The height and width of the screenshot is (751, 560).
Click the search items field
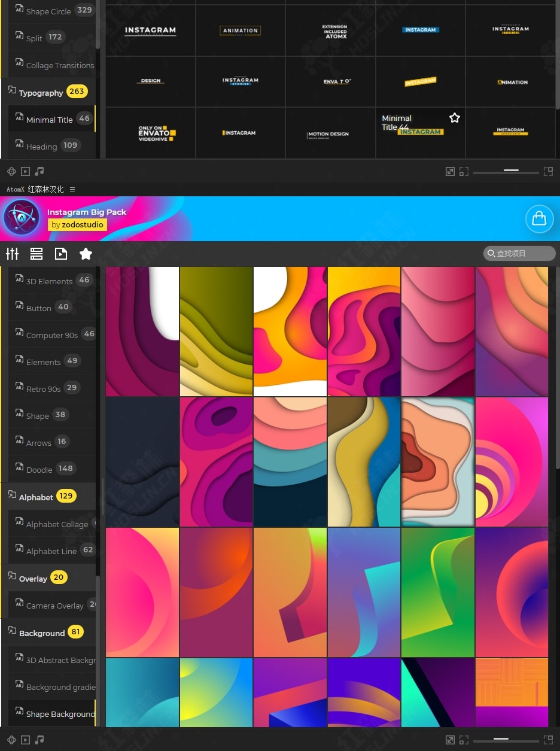click(519, 254)
